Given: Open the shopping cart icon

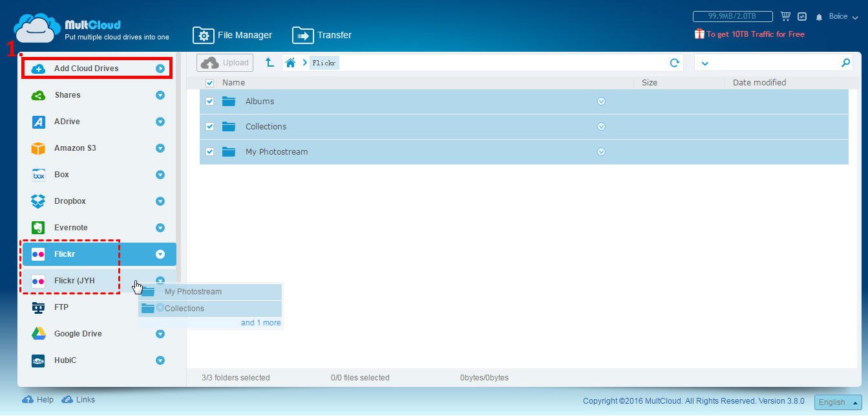Looking at the screenshot, I should (x=785, y=17).
